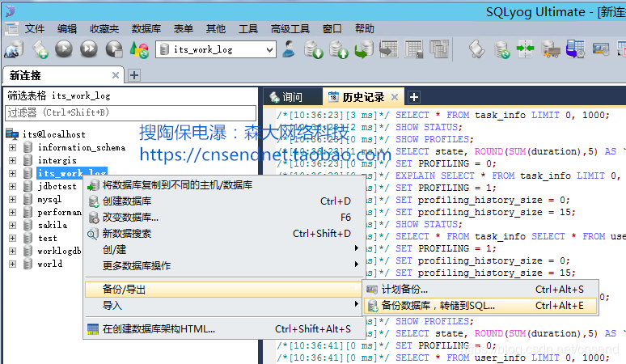626x364 pixels.
Task: Open the 收藏夹 menu
Action: click(x=104, y=29)
